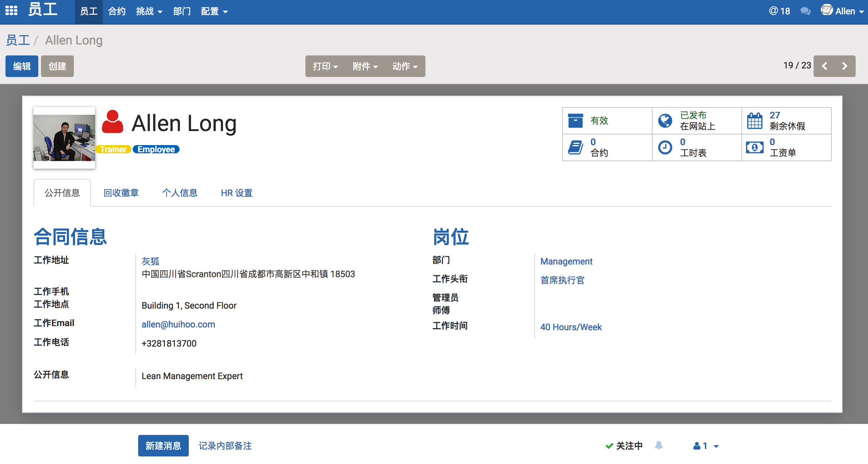The width and height of the screenshot is (868, 464).
Task: Toggle the notification bell icon
Action: (659, 446)
